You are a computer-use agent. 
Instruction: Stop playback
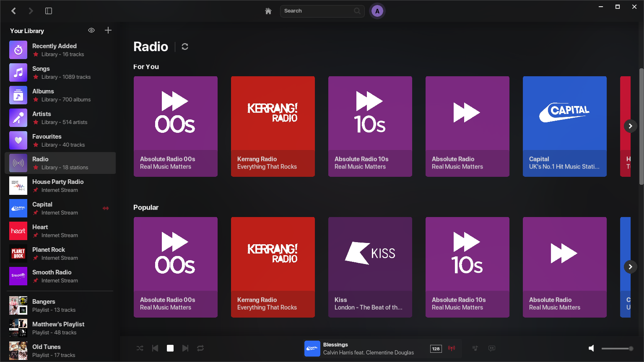coord(170,348)
